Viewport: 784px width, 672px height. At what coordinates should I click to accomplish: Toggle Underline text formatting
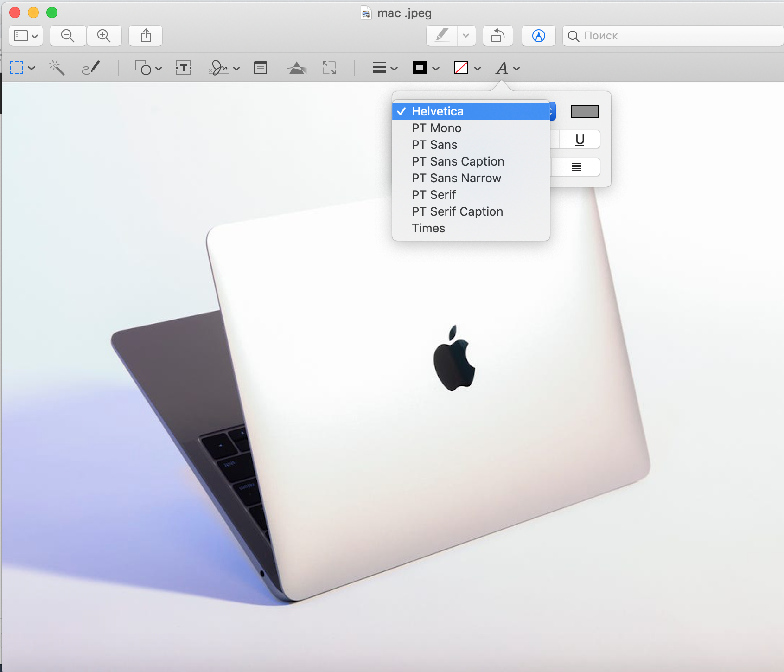(580, 140)
